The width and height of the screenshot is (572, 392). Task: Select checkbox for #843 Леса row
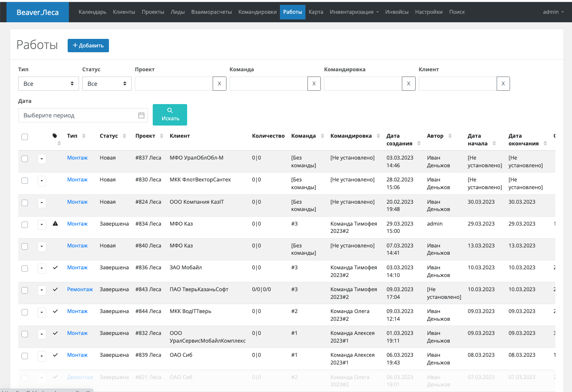tap(25, 290)
